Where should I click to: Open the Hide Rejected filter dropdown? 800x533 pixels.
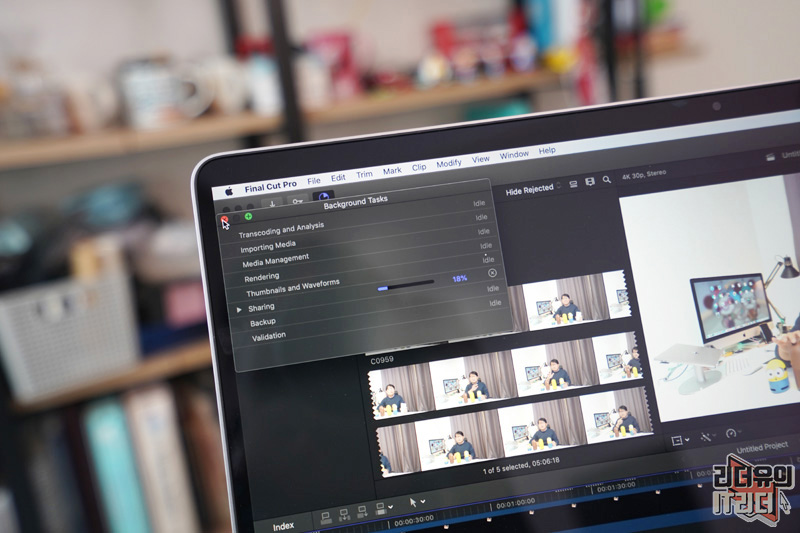[533, 188]
